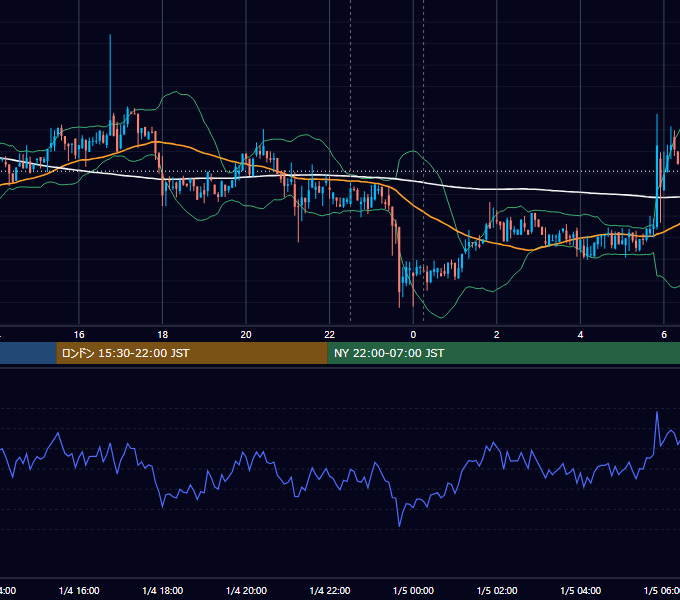Click the NY 22:00-07:00 JST session bar
This screenshot has height=600, width=680.
(x=503, y=353)
